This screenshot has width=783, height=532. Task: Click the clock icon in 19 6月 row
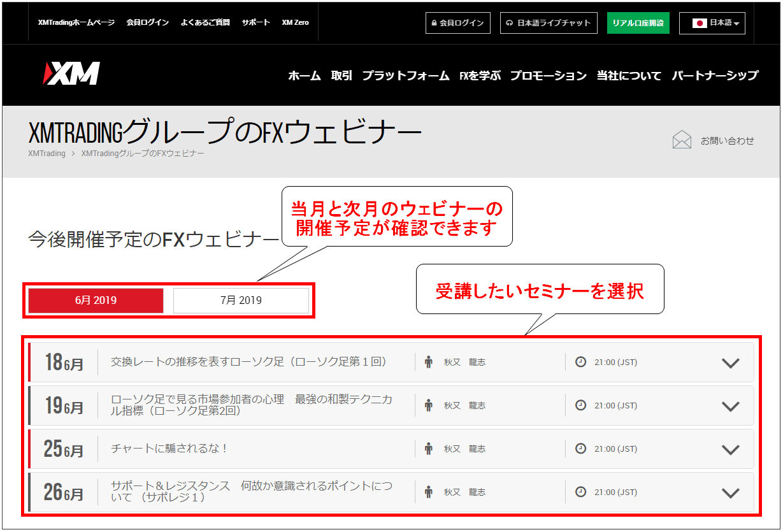(580, 405)
